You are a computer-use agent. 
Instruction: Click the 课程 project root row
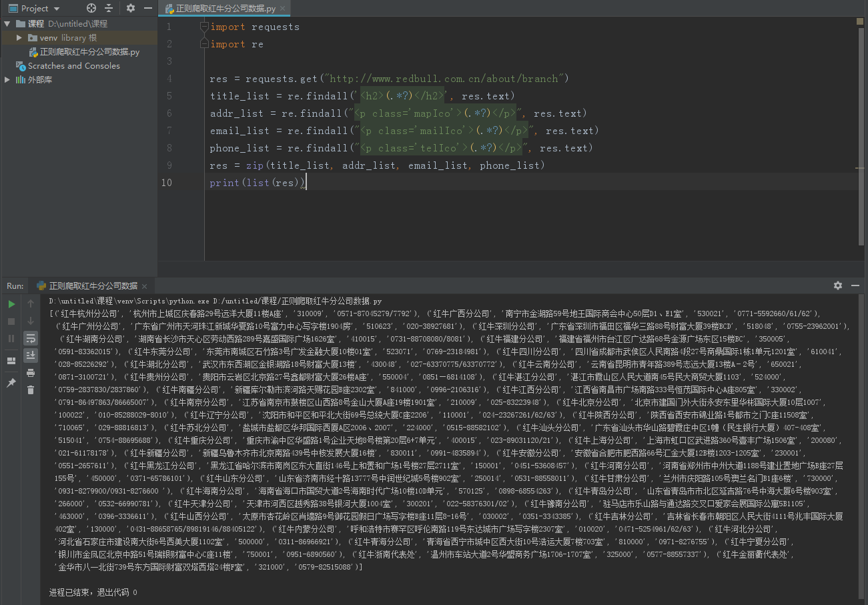pos(79,24)
